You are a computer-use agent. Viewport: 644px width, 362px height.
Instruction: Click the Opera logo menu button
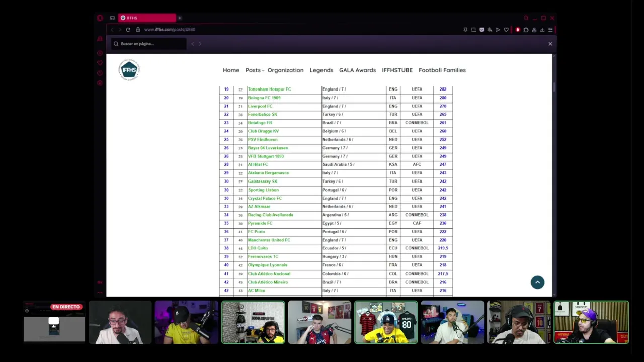click(100, 18)
